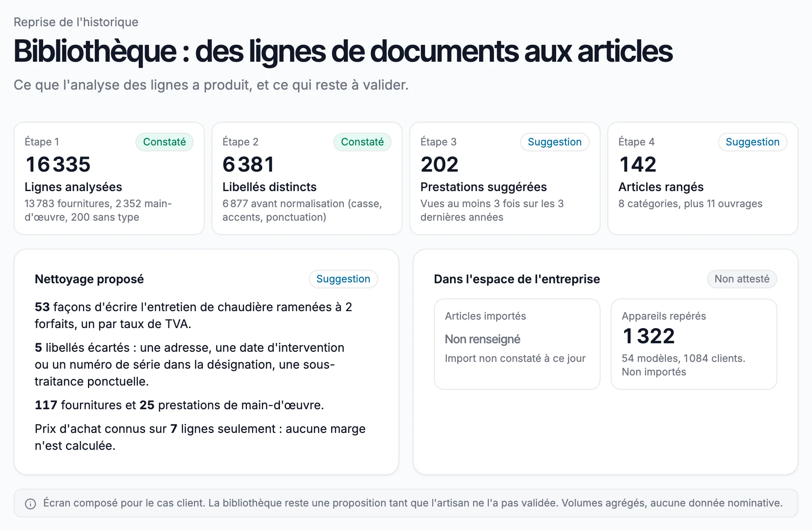This screenshot has height=531, width=812.
Task: Click the 5 libellés écartés paragraph
Action: (189, 364)
